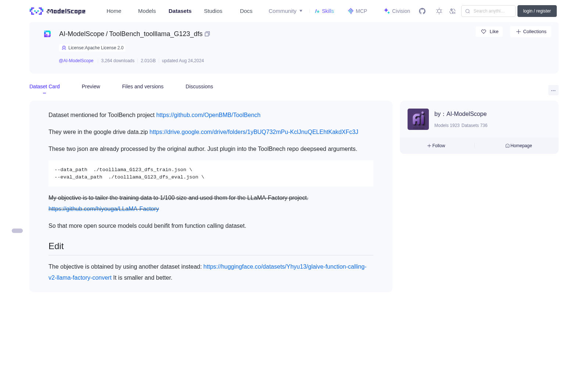
Task: Click 'Datasets 736' count text
Action: [474, 125]
